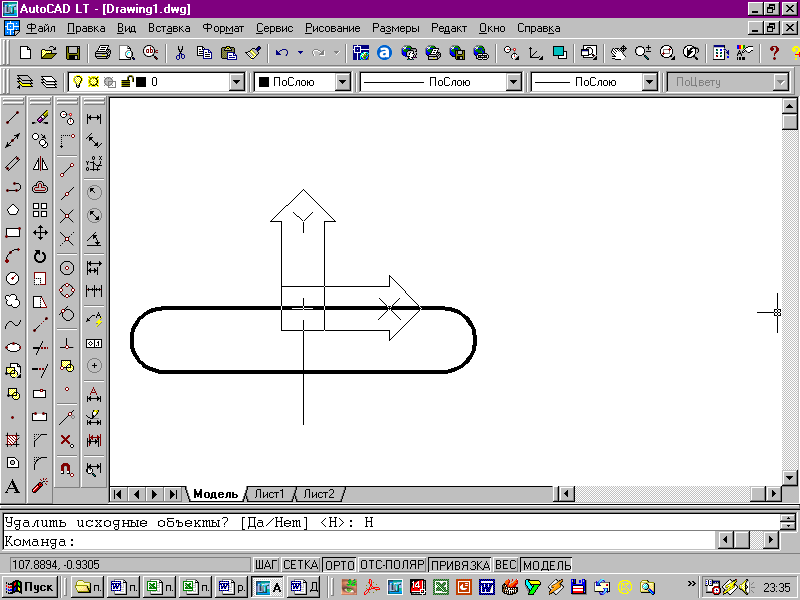The image size is (800, 600).
Task: Select the Rectangle drawing tool
Action: 13,233
